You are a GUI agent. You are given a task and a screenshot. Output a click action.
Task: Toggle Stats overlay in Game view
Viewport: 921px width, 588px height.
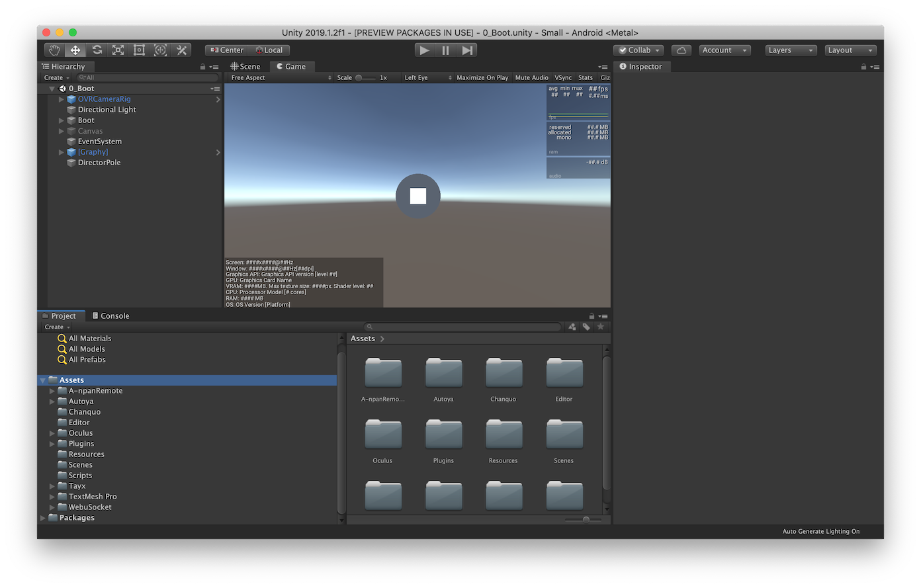click(586, 78)
